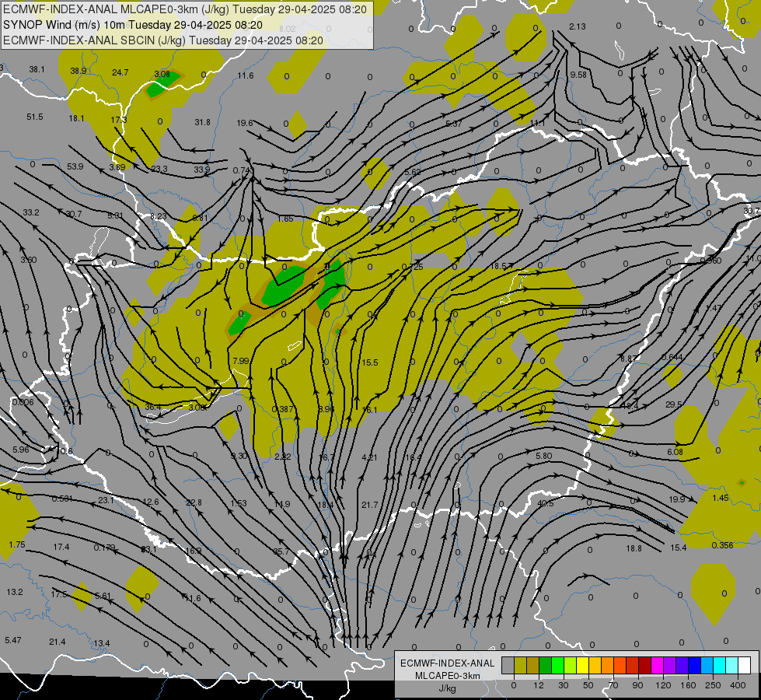
Task: Click the map value '19.6'
Action: click(245, 123)
